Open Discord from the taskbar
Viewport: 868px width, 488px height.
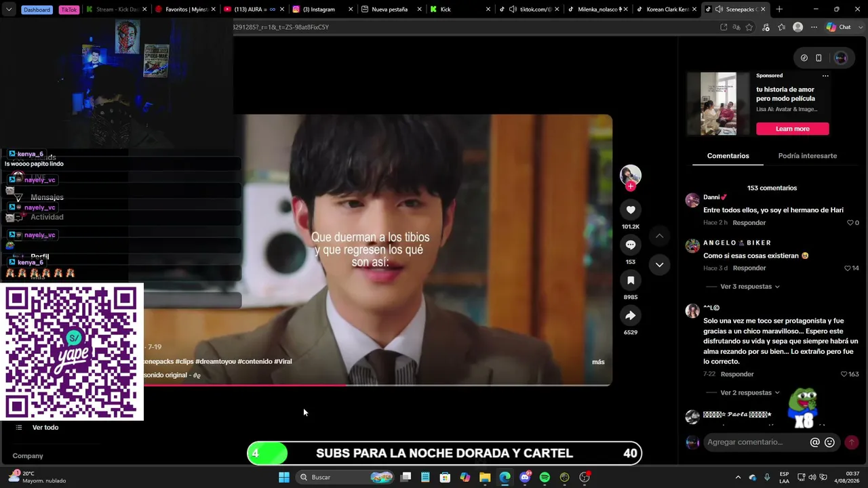tap(525, 477)
